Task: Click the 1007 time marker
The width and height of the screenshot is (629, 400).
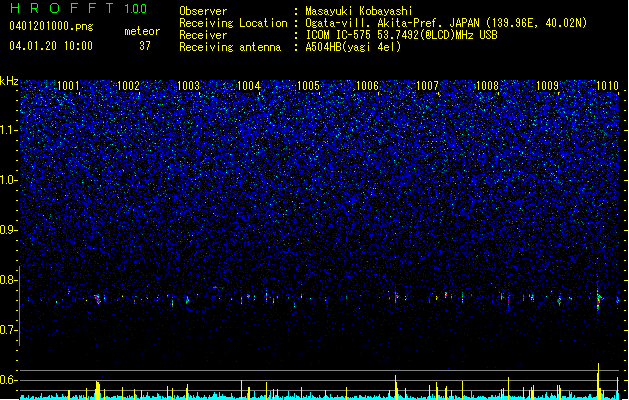Action: pos(428,86)
